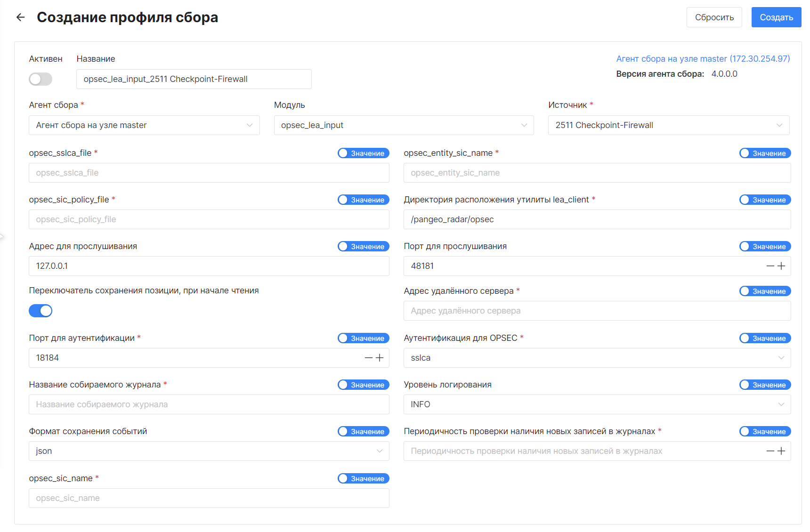Click the Сбросить button

pos(714,17)
